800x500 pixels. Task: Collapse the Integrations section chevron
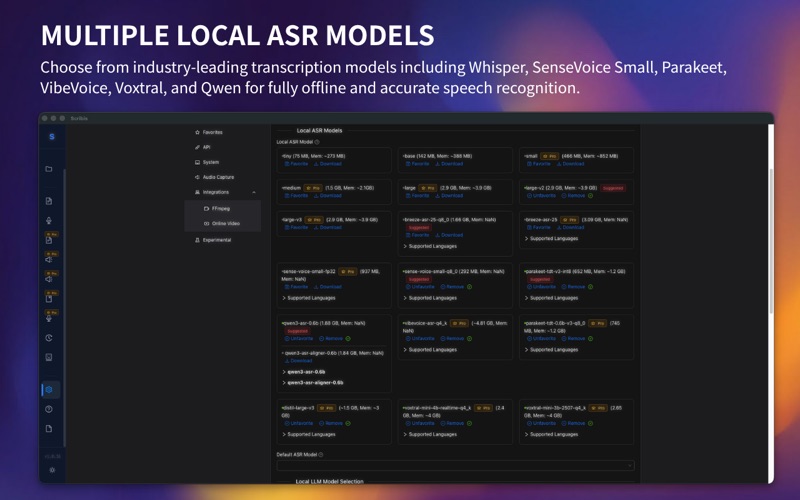click(x=254, y=192)
